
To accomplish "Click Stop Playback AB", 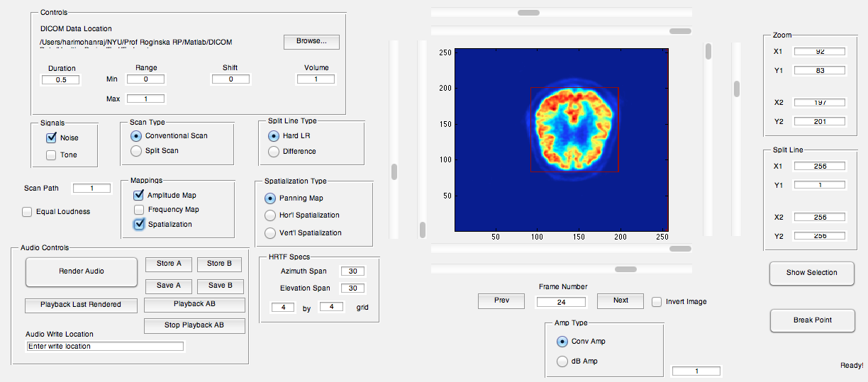I will click(x=194, y=326).
